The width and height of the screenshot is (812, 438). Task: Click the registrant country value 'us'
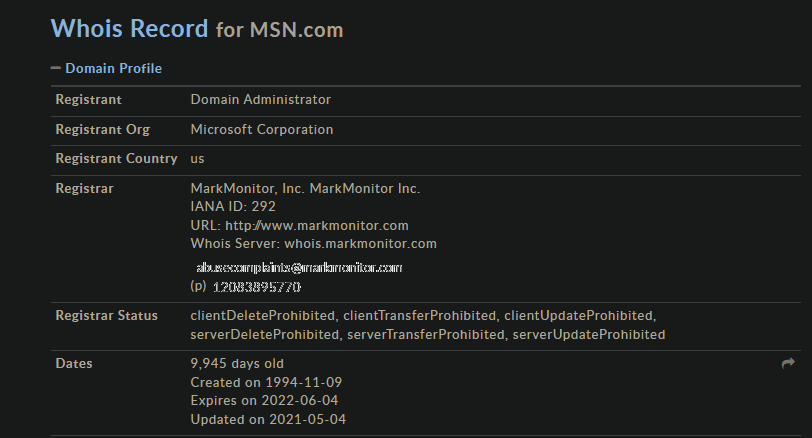pyautogui.click(x=197, y=159)
